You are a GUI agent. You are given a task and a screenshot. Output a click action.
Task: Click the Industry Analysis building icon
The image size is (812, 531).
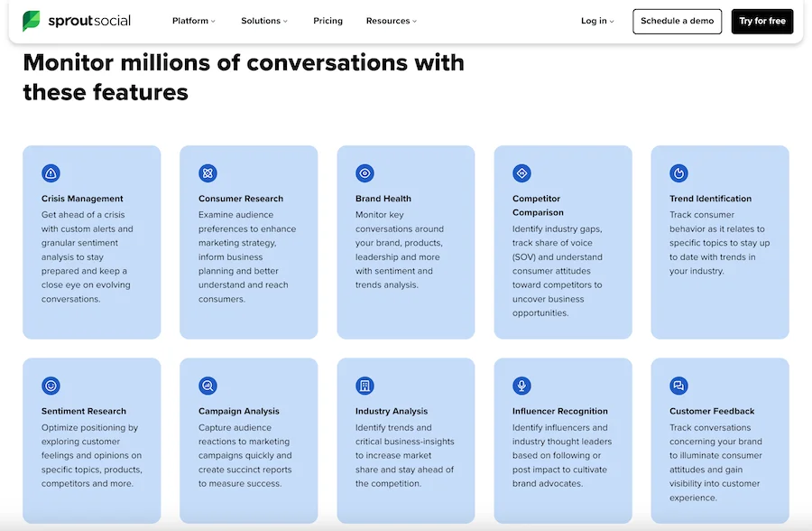(x=365, y=386)
